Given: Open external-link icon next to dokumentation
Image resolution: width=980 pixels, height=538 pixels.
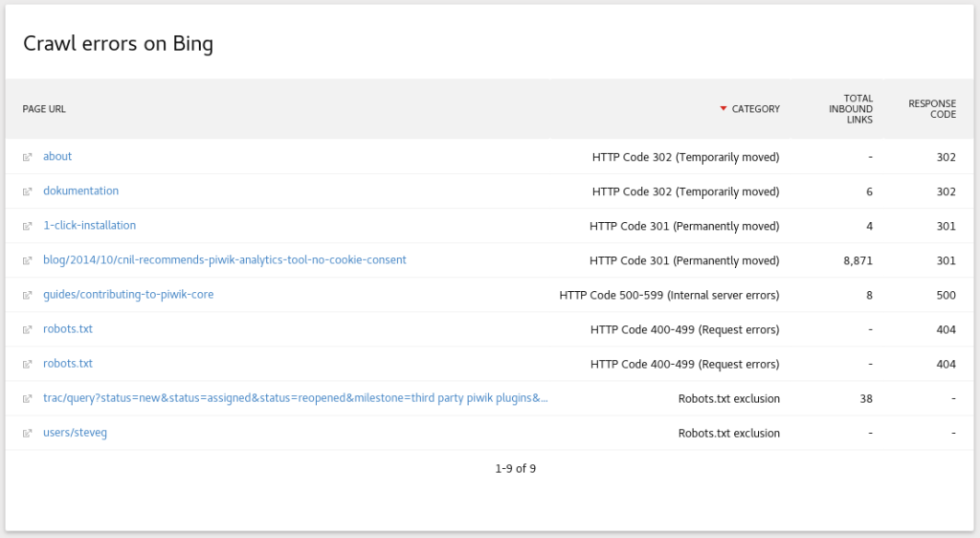Looking at the screenshot, I should (x=28, y=191).
